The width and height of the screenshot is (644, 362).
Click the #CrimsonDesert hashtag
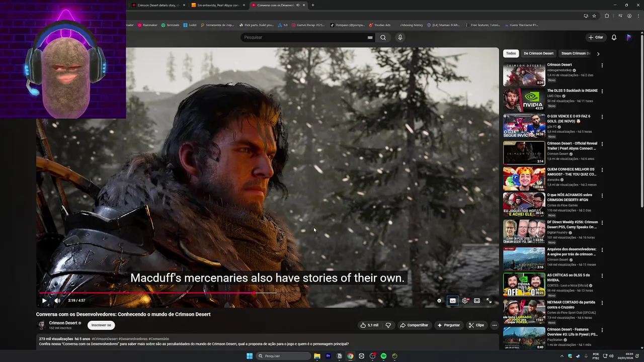[105, 339]
